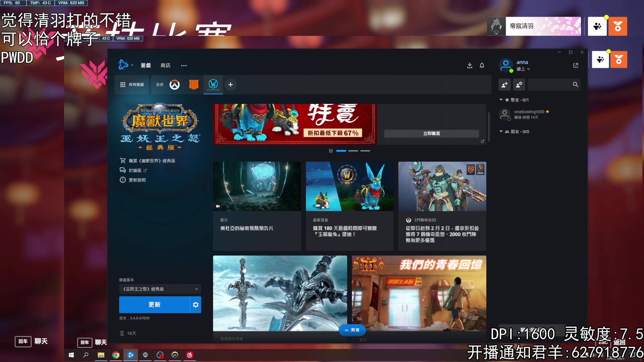Select the Black Ops 4 game icon
644x362 pixels.
tap(194, 84)
